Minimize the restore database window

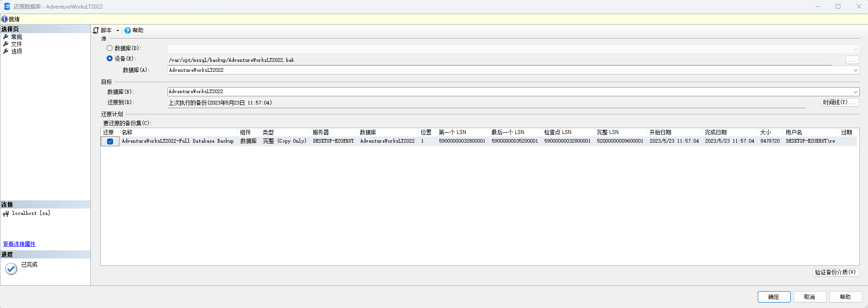(818, 6)
